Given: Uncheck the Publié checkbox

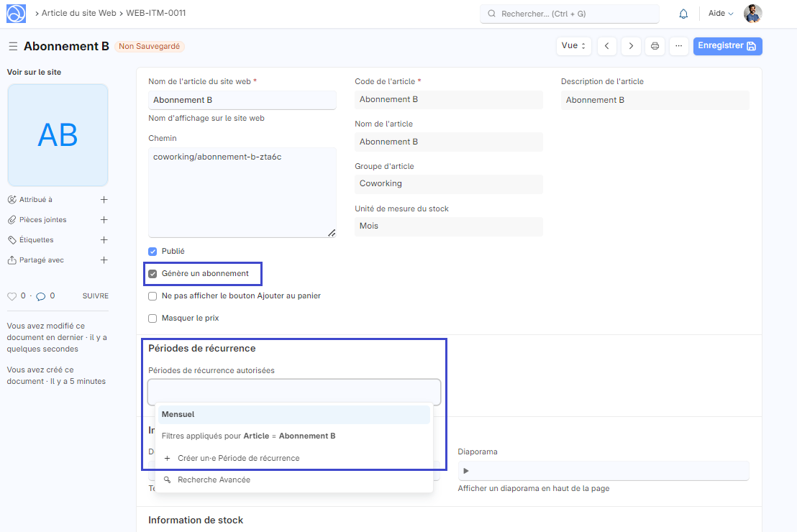Looking at the screenshot, I should (x=152, y=252).
